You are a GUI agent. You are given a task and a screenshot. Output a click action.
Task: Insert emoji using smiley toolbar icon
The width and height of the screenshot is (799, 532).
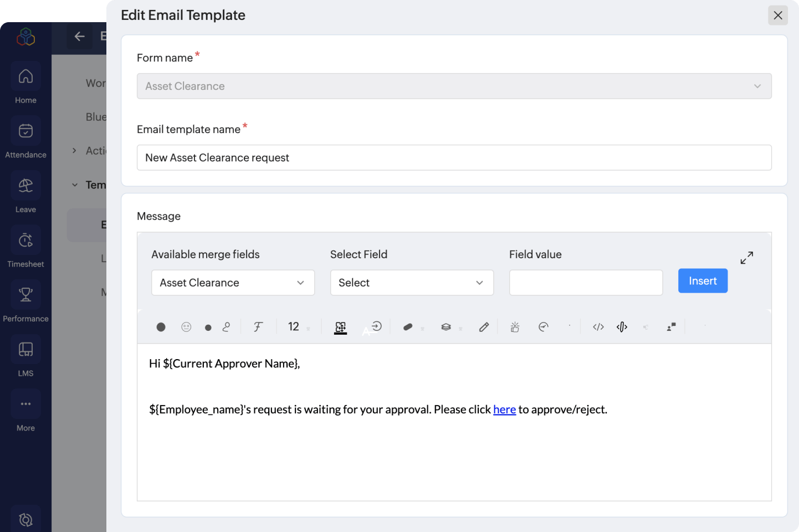click(186, 327)
